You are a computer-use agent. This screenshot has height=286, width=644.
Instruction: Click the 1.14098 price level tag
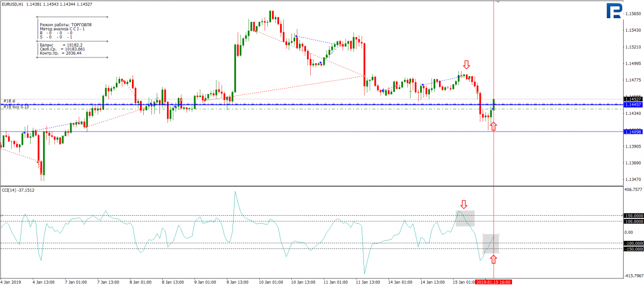(633, 131)
